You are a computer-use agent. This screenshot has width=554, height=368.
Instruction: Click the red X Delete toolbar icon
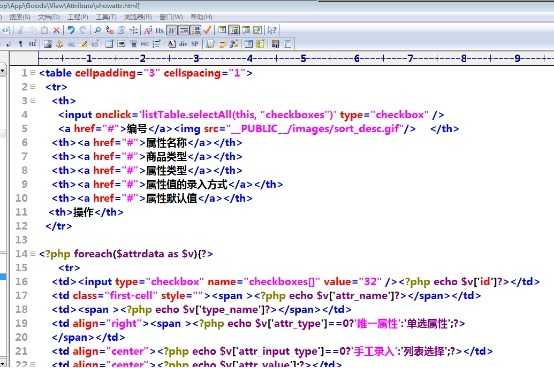pyautogui.click(x=56, y=30)
